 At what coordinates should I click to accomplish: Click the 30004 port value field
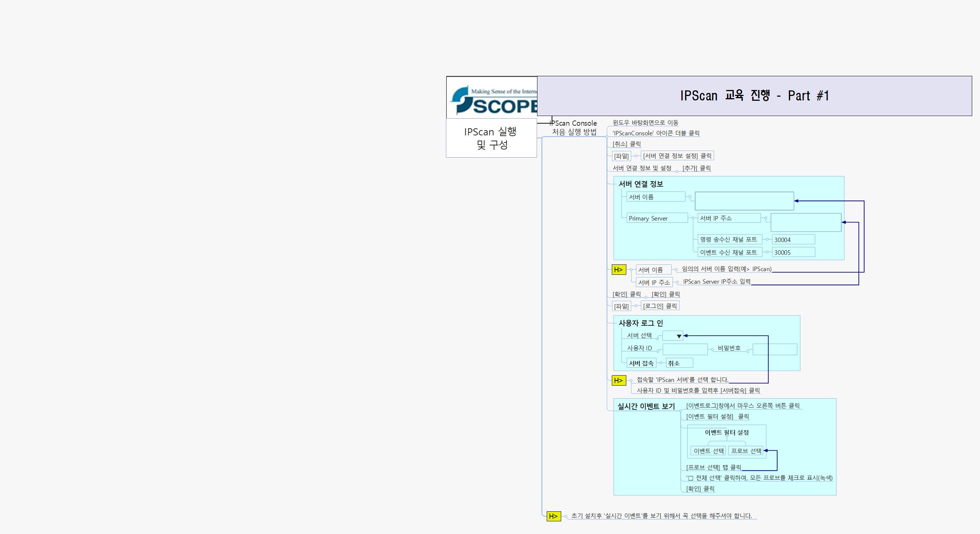pyautogui.click(x=793, y=239)
